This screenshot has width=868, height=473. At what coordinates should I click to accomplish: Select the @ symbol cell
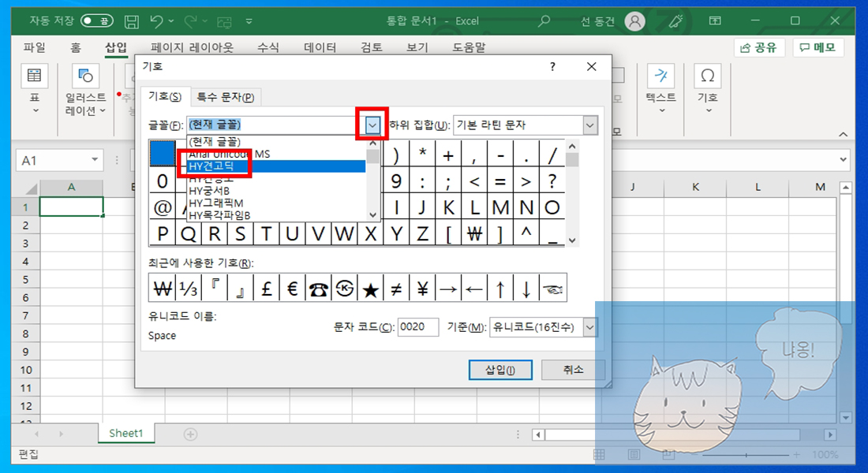[163, 207]
